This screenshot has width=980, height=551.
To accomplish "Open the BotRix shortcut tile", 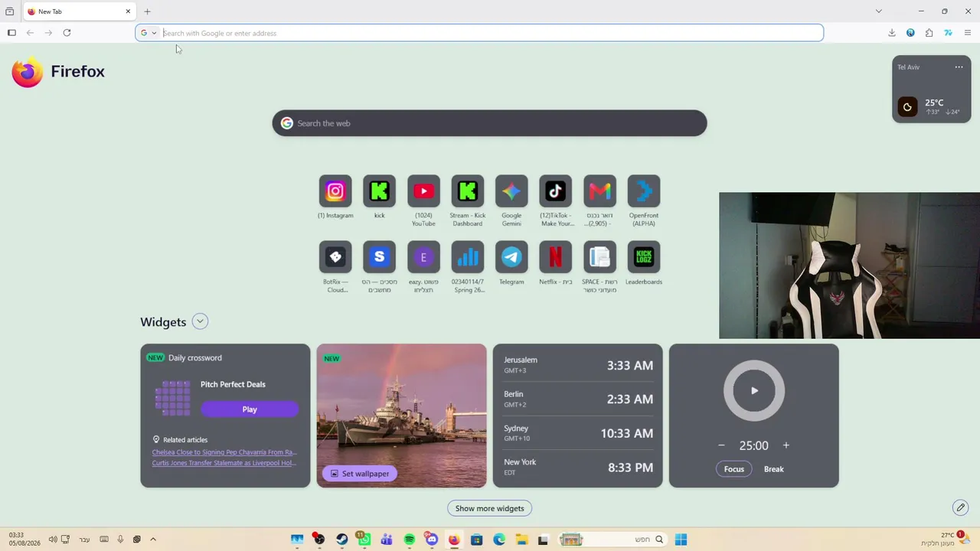I will click(335, 257).
